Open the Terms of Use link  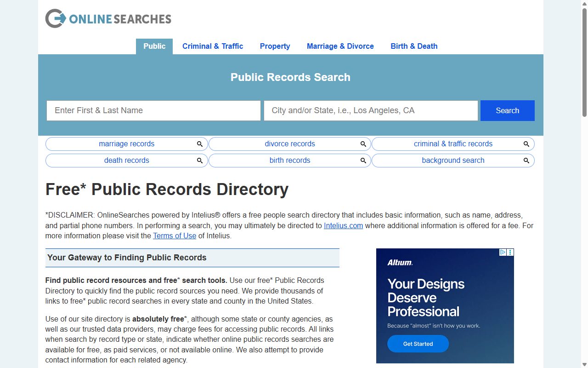pyautogui.click(x=175, y=236)
